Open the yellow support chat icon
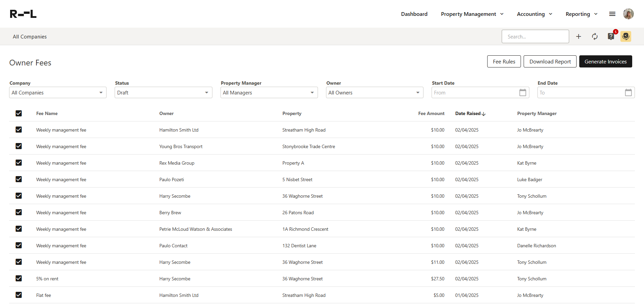Viewport: 644px width, 307px height. point(626,36)
